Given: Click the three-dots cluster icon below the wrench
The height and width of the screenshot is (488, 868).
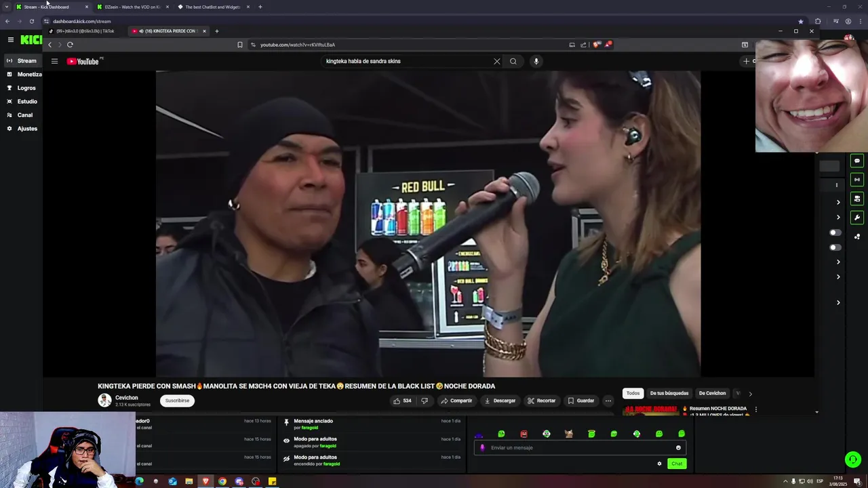Looking at the screenshot, I should click(857, 237).
